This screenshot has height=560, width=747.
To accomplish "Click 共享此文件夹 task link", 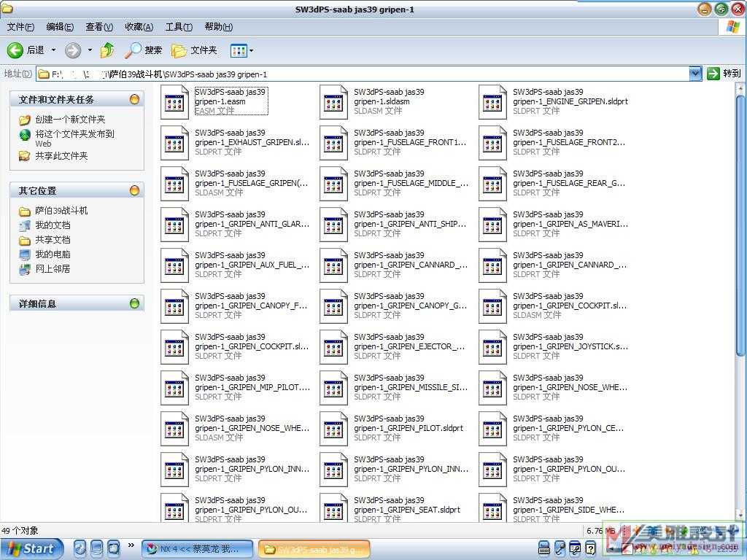I will (x=61, y=156).
